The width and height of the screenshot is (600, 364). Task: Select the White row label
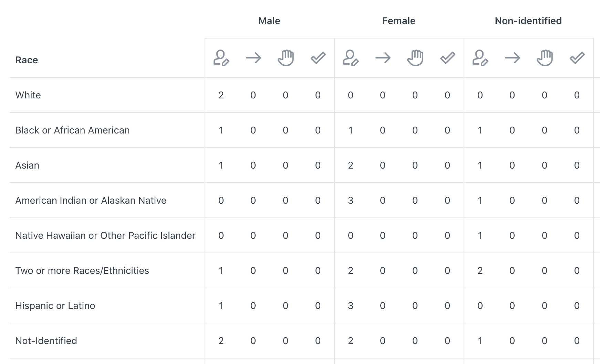(x=28, y=95)
